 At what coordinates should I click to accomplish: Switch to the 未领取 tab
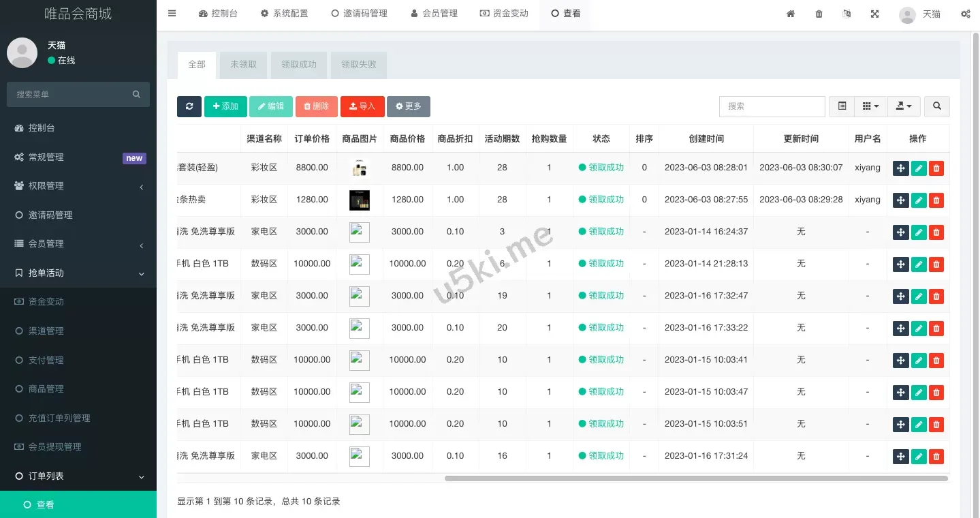click(243, 65)
